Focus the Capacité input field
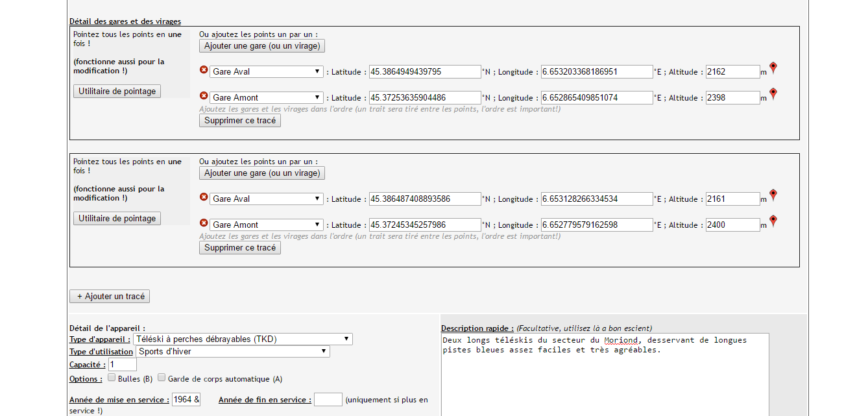Viewport: 868px width, 416px height. pyautogui.click(x=123, y=365)
